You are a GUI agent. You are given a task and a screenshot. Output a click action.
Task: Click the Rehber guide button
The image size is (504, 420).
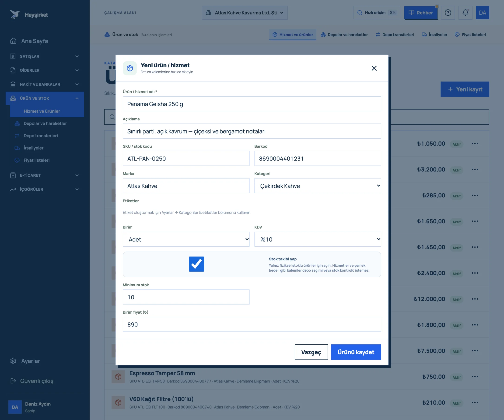[x=421, y=13]
